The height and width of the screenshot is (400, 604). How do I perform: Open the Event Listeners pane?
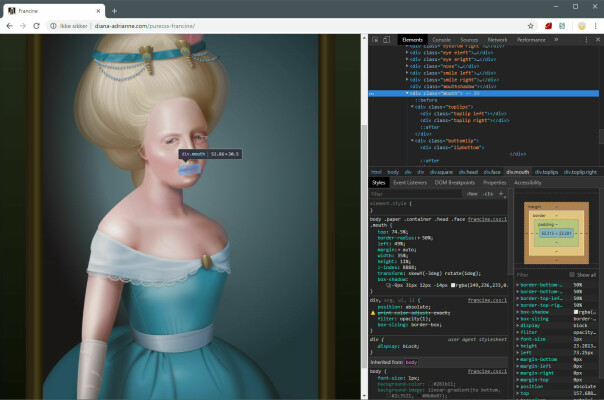[410, 183]
